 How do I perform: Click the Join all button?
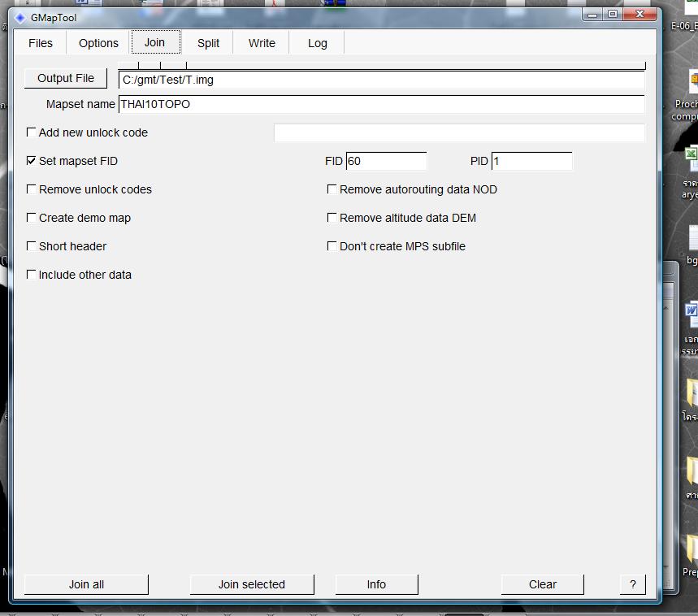(x=86, y=584)
